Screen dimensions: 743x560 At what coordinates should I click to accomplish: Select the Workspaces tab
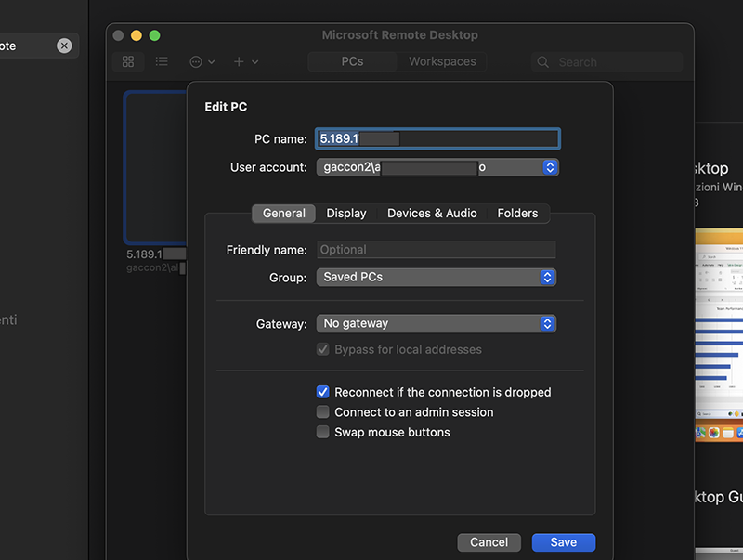[x=442, y=61]
